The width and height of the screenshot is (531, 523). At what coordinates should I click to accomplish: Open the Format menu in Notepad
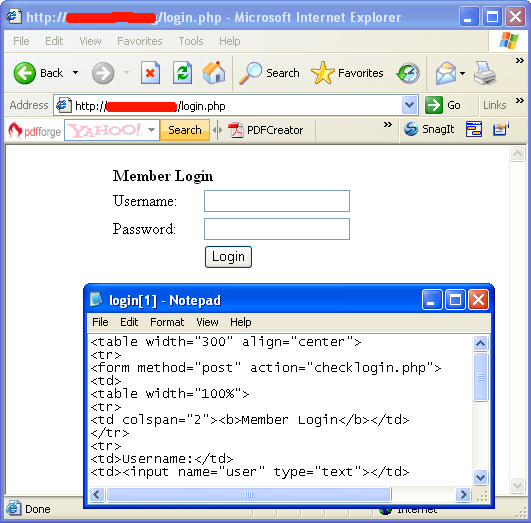[167, 322]
